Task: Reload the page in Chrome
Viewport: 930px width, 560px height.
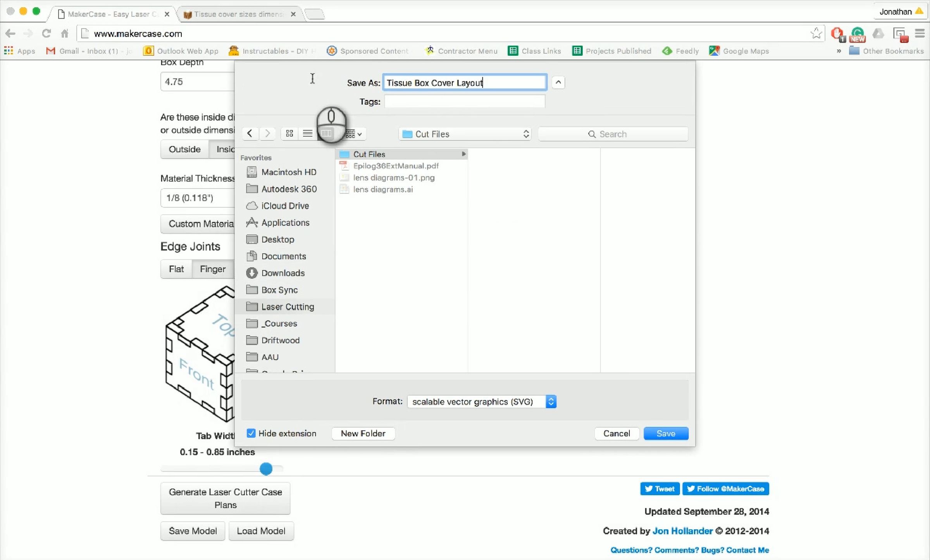Action: pos(46,34)
